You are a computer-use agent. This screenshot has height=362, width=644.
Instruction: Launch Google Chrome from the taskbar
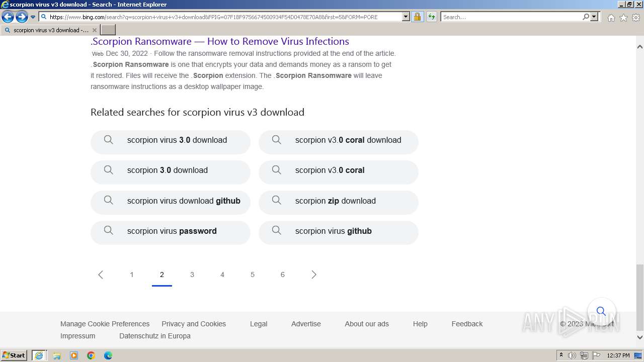pos(91,355)
